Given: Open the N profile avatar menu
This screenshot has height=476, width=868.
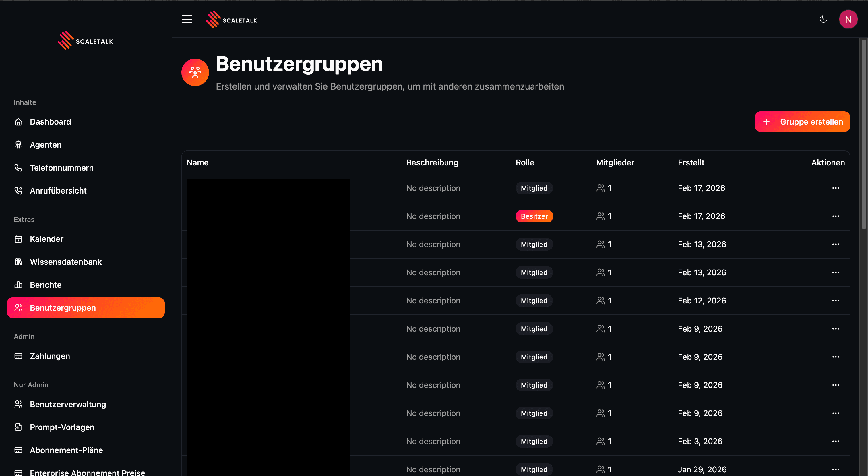Looking at the screenshot, I should coord(849,19).
